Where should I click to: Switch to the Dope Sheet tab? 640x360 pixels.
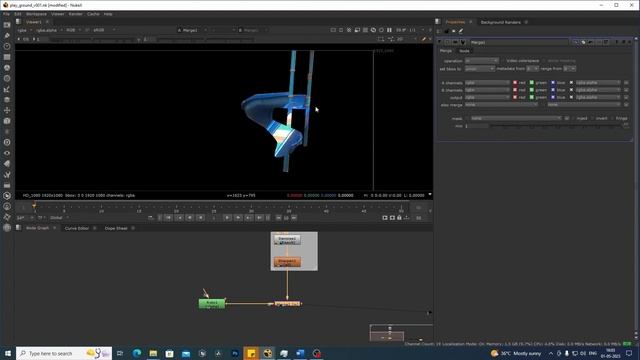click(x=116, y=228)
